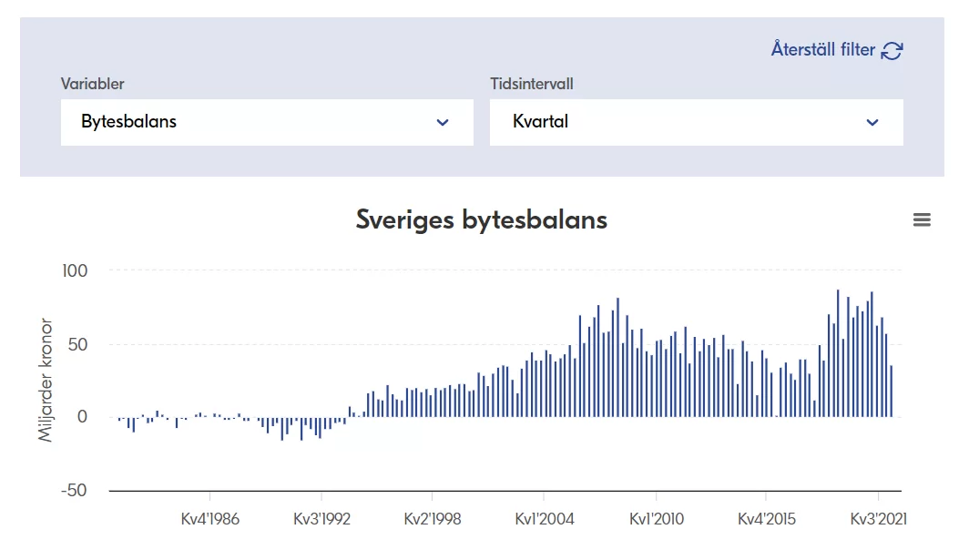Click the Variabler field label
The image size is (979, 560).
coord(92,84)
